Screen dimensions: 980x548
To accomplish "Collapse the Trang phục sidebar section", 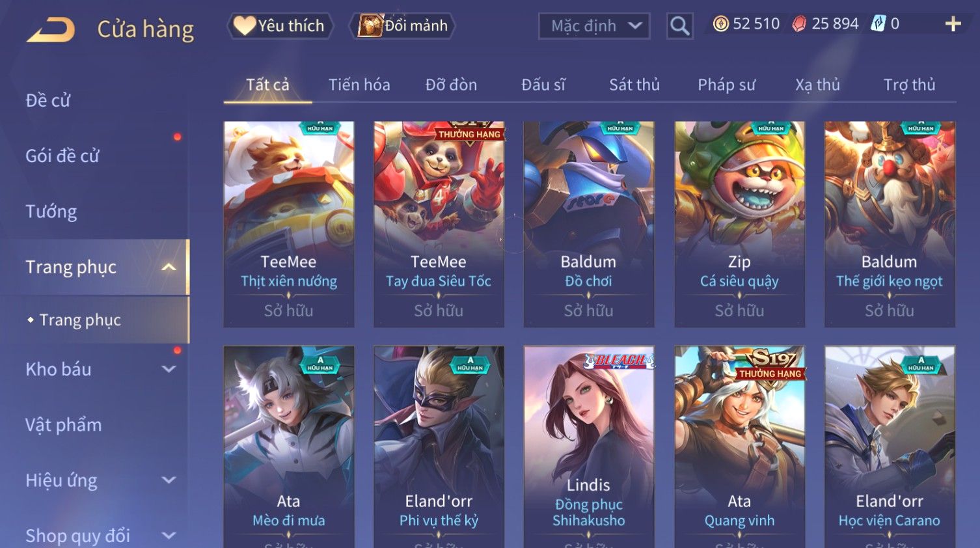I will coord(169,267).
